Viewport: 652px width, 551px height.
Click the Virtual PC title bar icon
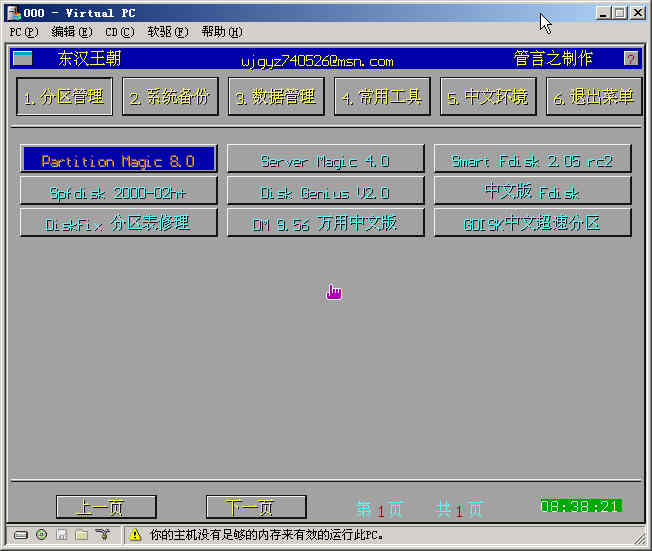click(x=14, y=13)
